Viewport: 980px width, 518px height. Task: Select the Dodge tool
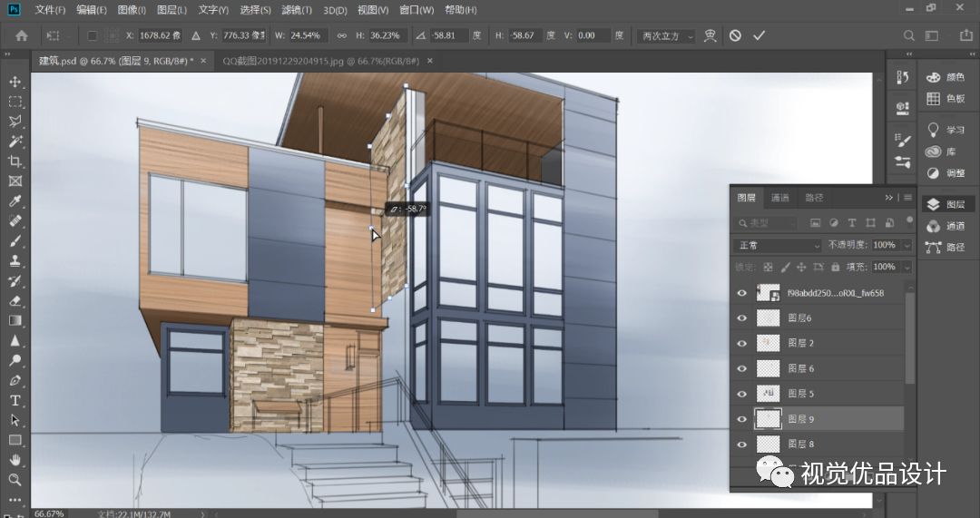(x=15, y=360)
